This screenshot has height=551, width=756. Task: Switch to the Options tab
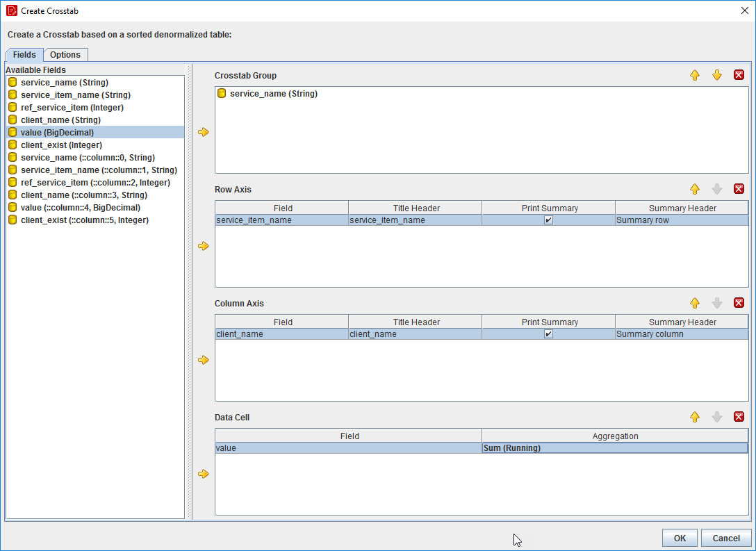(x=66, y=54)
